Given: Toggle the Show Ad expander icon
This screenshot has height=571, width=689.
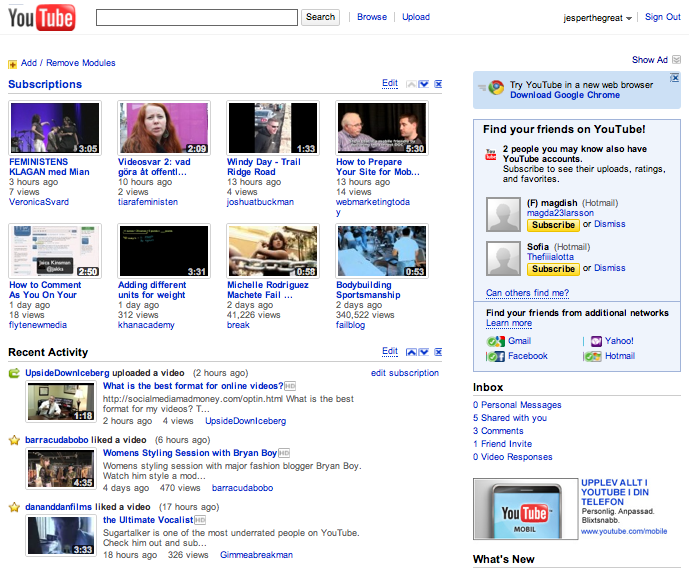Looking at the screenshot, I should coord(676,59).
